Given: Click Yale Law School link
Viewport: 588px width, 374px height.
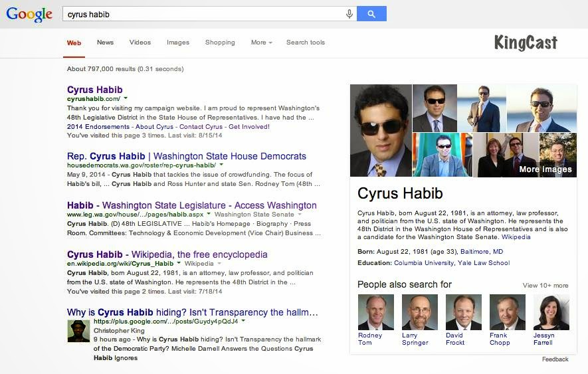Looking at the screenshot, I should point(484,263).
